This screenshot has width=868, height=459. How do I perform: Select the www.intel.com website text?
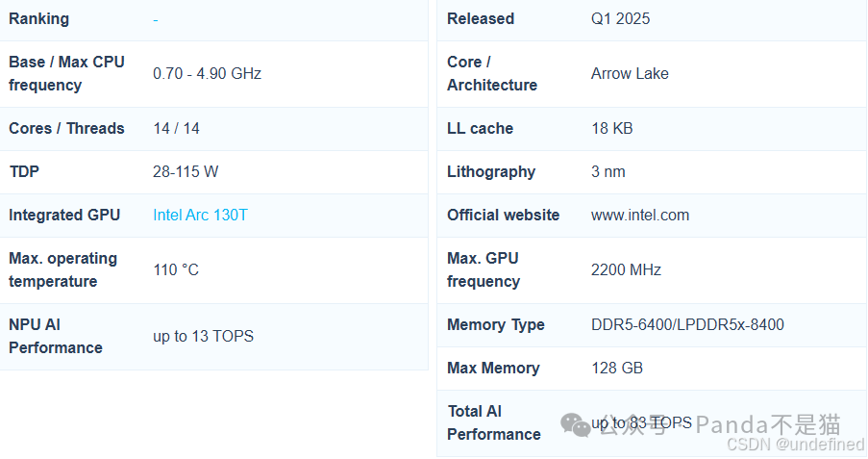(x=640, y=216)
